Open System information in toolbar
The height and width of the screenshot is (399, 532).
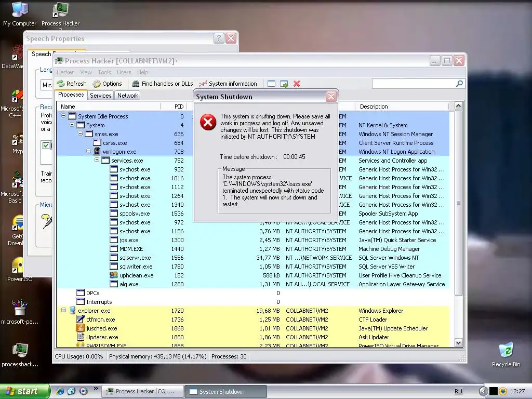228,84
